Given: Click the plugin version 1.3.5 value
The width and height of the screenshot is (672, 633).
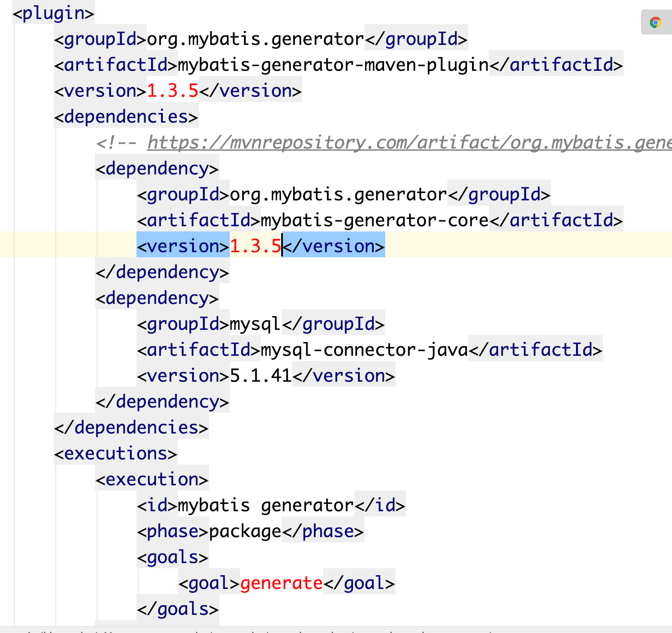Looking at the screenshot, I should 173,91.
